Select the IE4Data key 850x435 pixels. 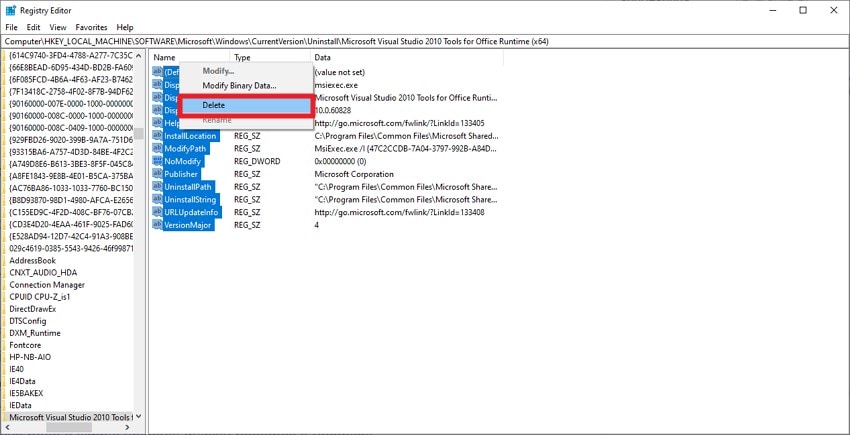(x=22, y=381)
